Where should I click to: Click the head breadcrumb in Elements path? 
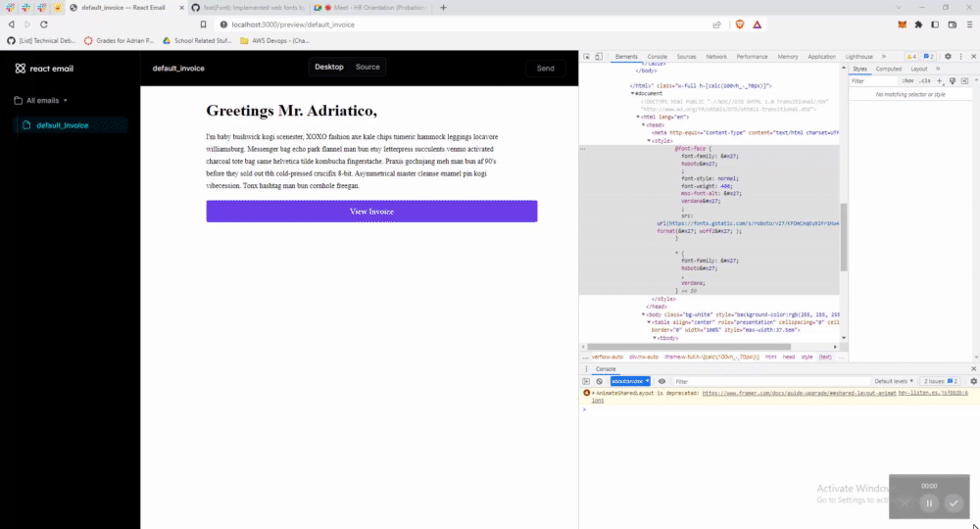click(789, 357)
